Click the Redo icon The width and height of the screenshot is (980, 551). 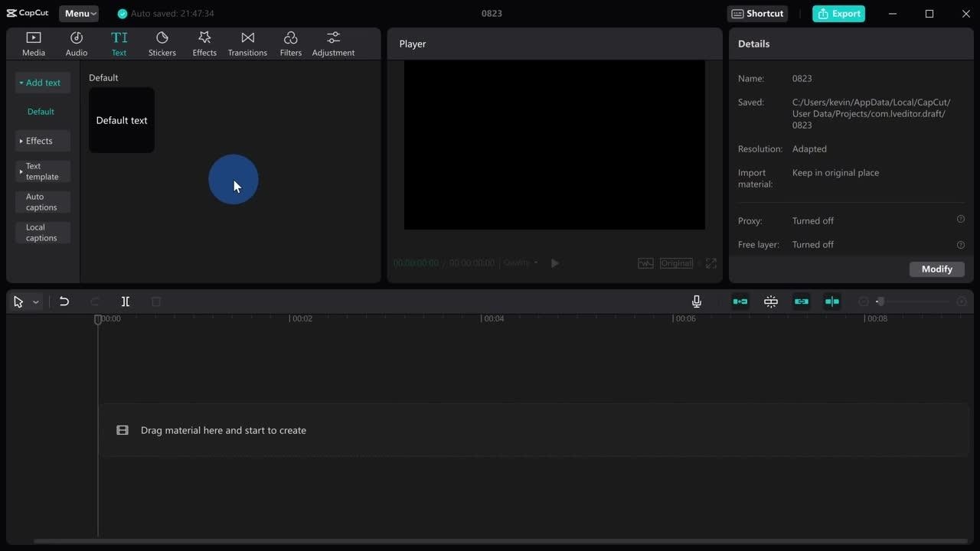click(x=95, y=302)
